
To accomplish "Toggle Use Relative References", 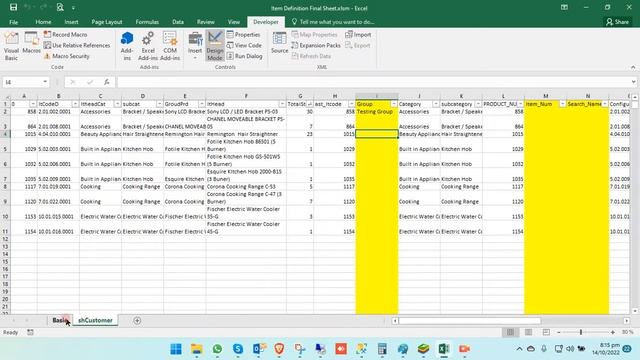I will 77,45.
